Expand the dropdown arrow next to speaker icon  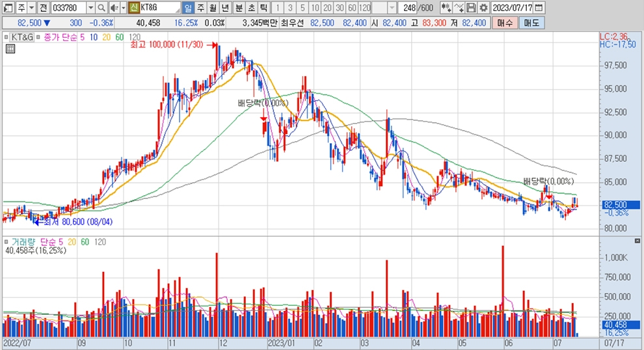(123, 7)
